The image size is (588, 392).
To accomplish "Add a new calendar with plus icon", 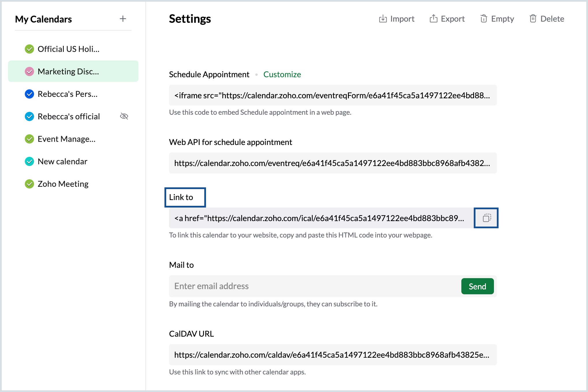I will tap(123, 19).
